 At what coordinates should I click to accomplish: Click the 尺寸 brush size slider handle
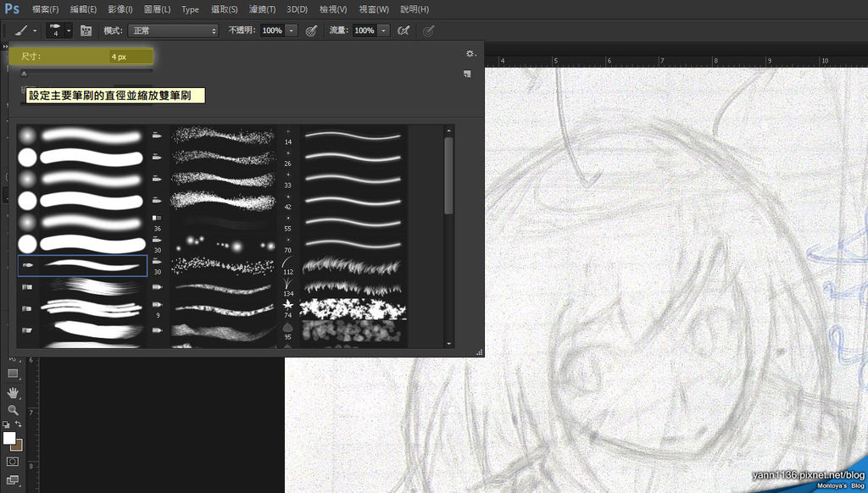24,74
